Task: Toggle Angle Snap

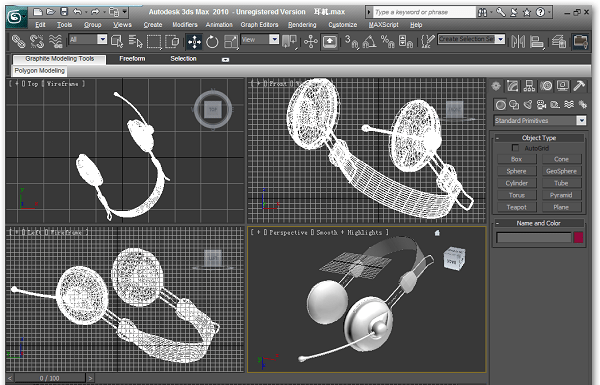Action: [369, 41]
